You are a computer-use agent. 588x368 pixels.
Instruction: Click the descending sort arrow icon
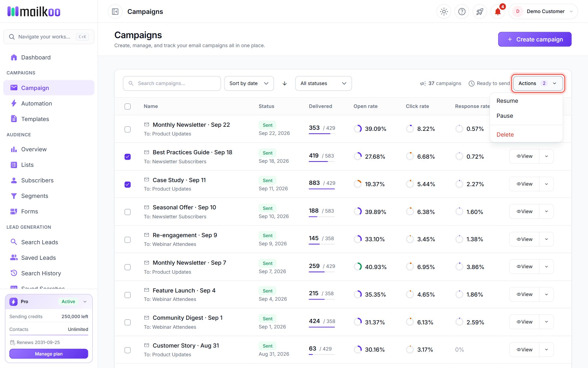[284, 83]
